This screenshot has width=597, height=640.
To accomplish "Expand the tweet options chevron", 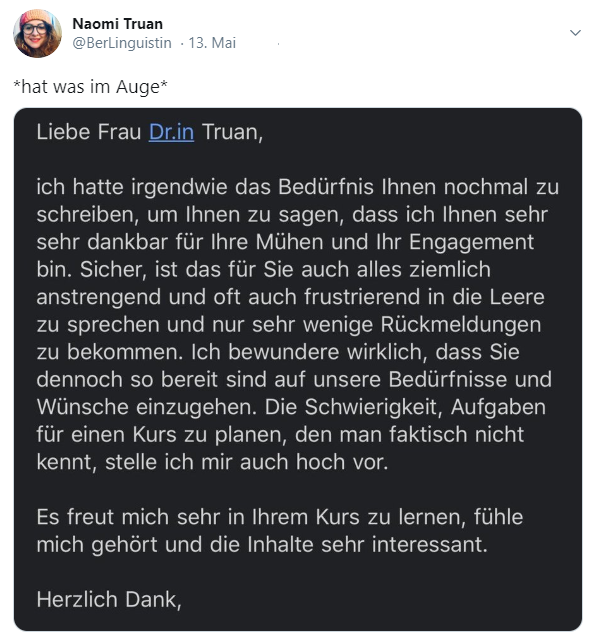I will point(575,33).
